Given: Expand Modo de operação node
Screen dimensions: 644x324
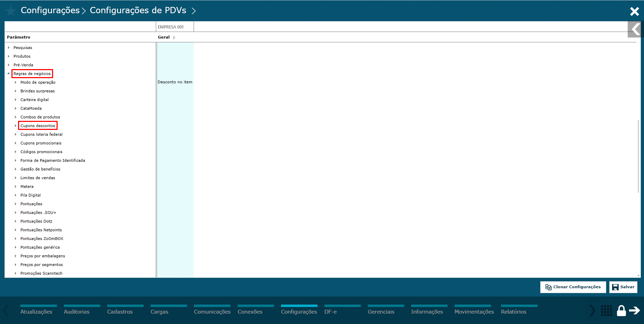Looking at the screenshot, I should pos(16,82).
